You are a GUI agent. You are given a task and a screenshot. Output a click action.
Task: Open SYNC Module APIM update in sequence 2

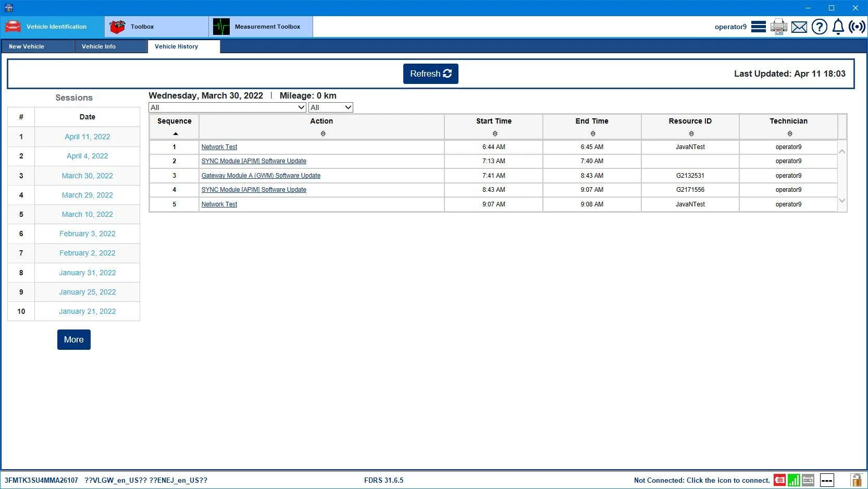(x=254, y=161)
